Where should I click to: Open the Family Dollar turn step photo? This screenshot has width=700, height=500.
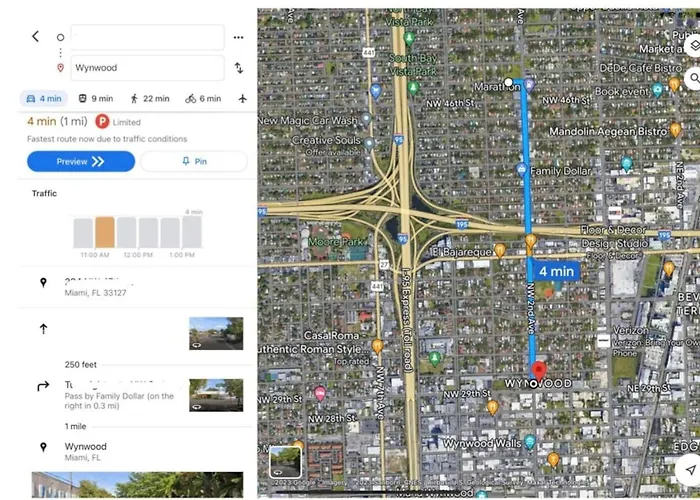coord(216,395)
